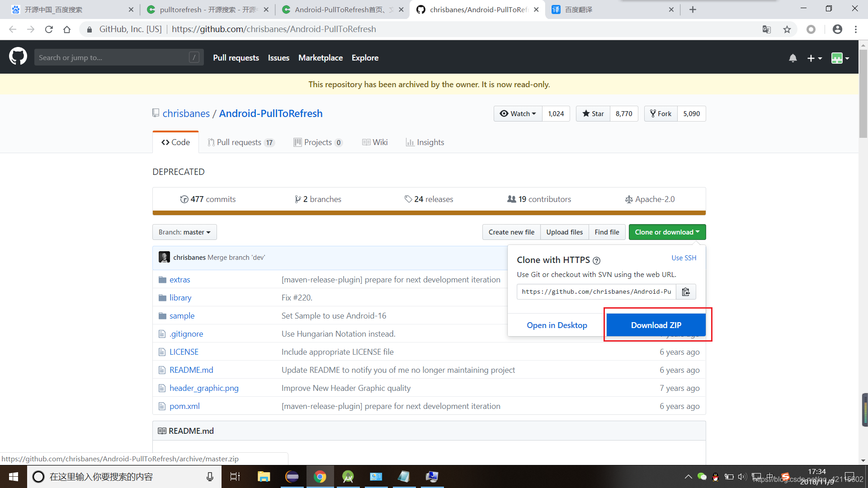Click the Chrome reload button
The image size is (868, 488).
click(x=49, y=29)
